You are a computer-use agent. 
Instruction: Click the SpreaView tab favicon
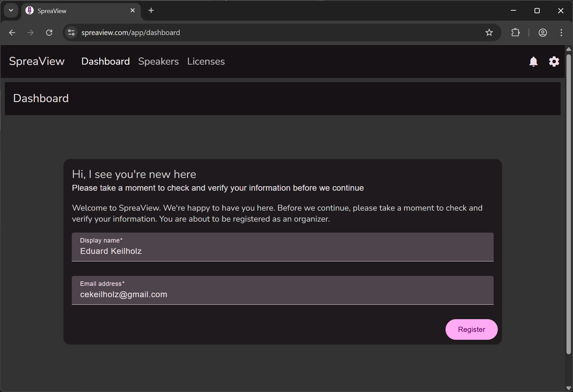point(30,11)
